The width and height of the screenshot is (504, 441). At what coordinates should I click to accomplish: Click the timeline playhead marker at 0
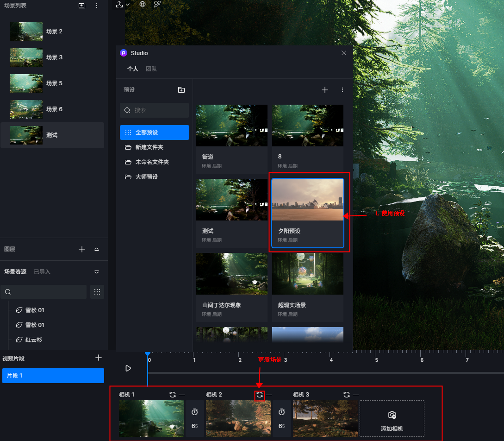148,354
